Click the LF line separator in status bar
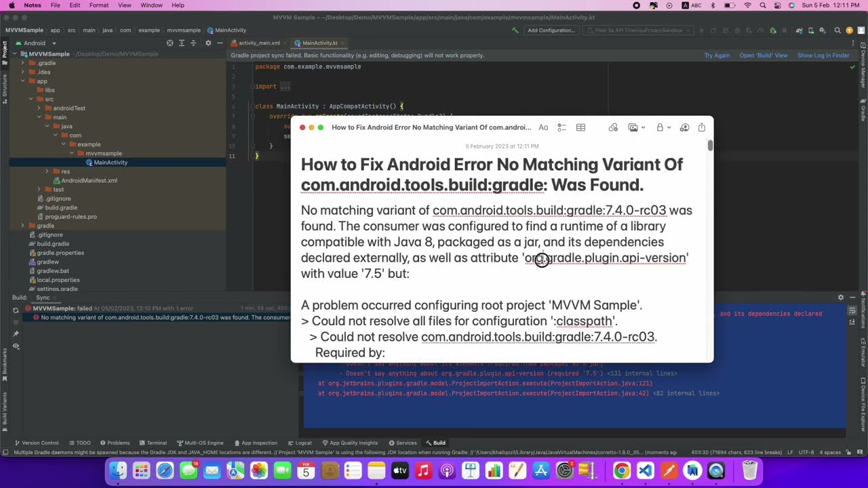This screenshot has width=868, height=488. click(790, 453)
